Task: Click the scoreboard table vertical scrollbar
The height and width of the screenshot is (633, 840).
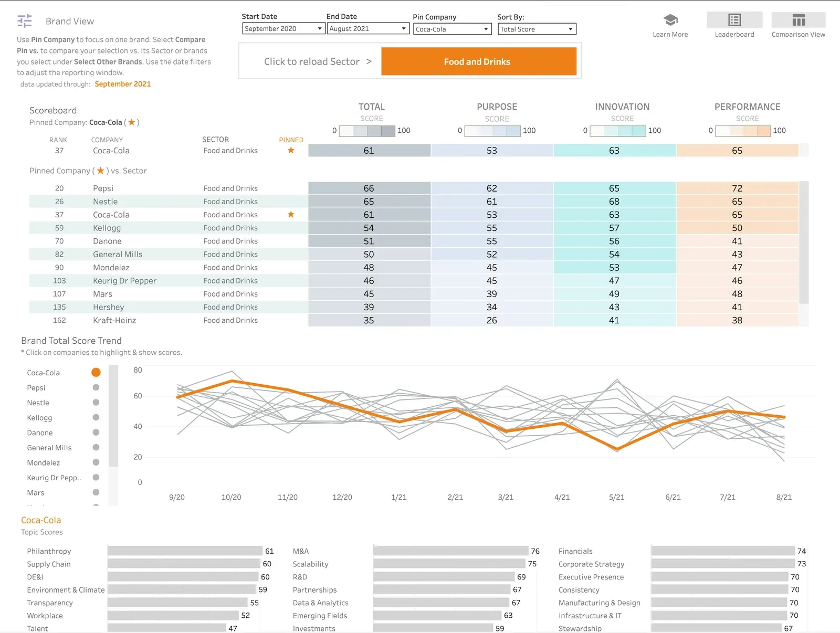Action: click(804, 242)
